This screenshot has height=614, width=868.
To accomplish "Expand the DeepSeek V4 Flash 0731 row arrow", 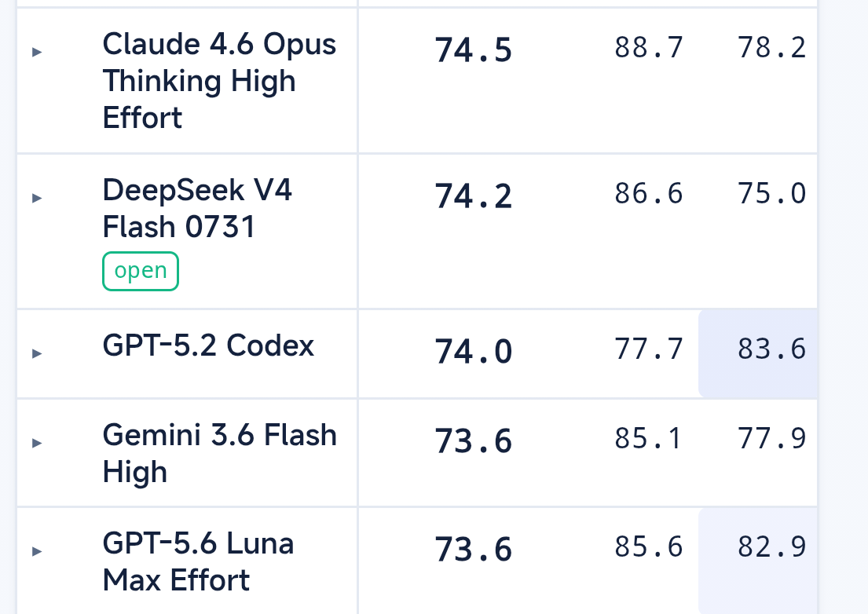I will [37, 198].
